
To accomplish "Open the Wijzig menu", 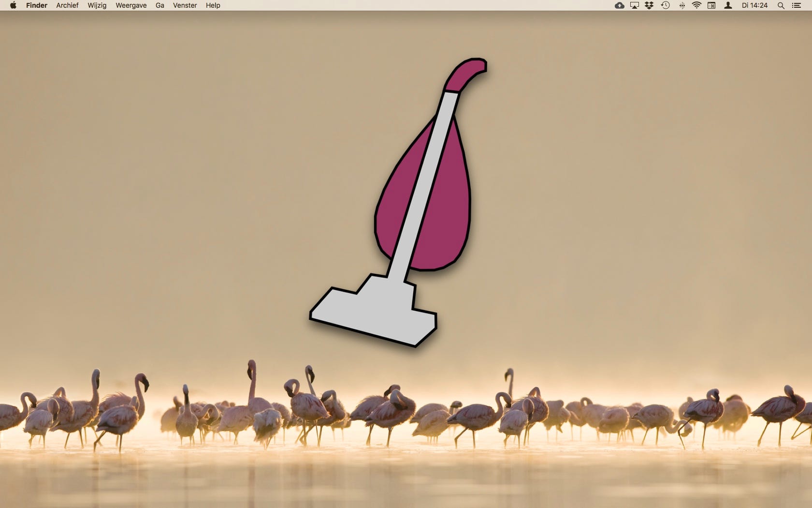I will click(97, 5).
